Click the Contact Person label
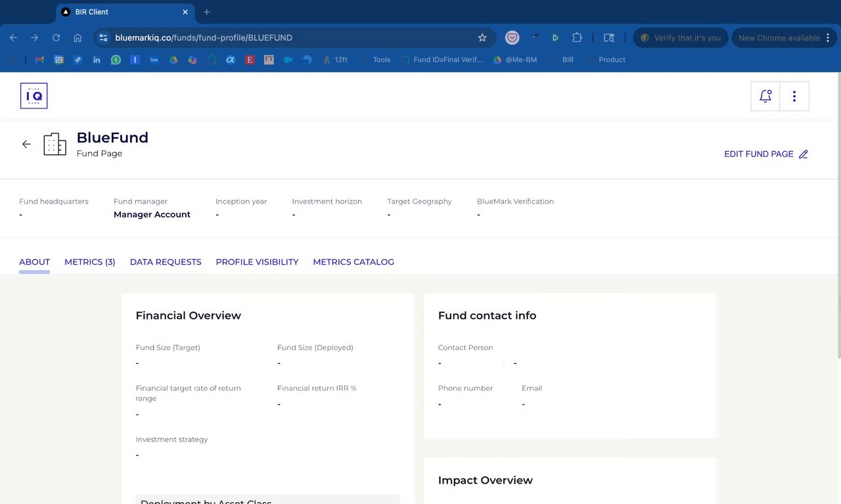The width and height of the screenshot is (841, 504). click(x=465, y=348)
